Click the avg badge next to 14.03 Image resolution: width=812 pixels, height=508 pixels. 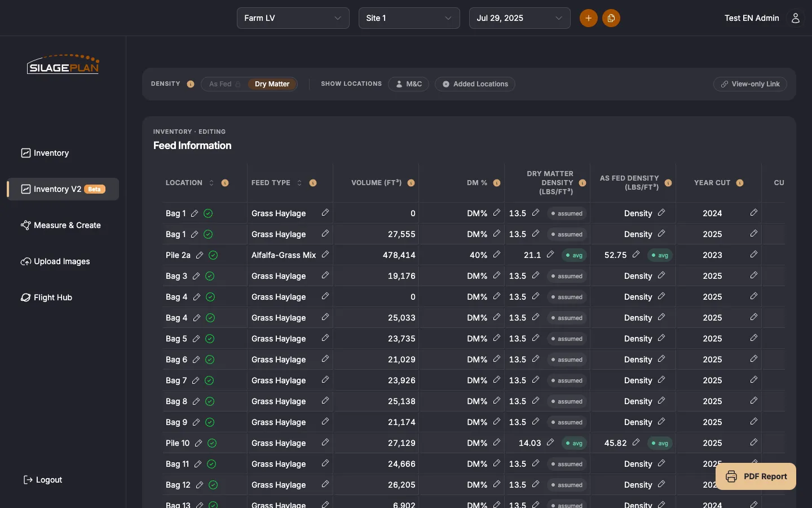coord(575,443)
